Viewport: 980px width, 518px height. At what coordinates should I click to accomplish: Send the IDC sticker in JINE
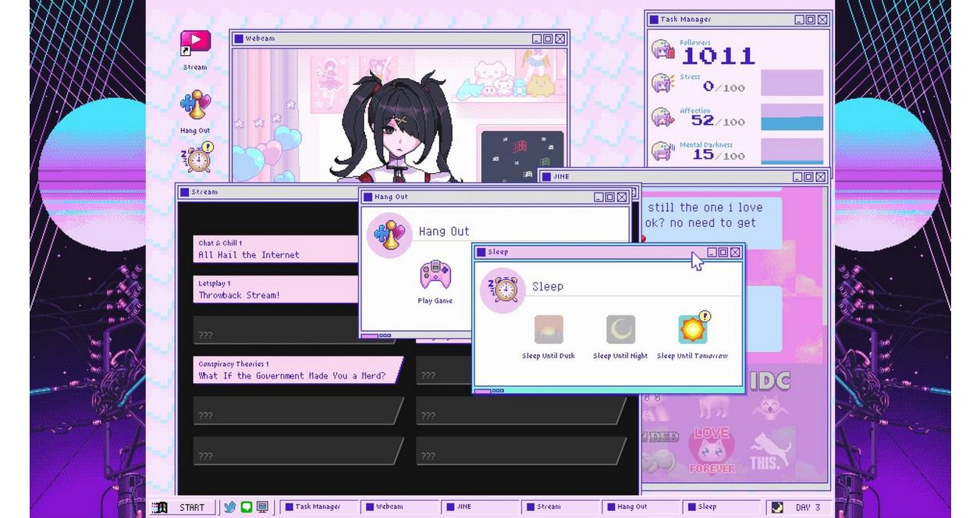tap(770, 382)
